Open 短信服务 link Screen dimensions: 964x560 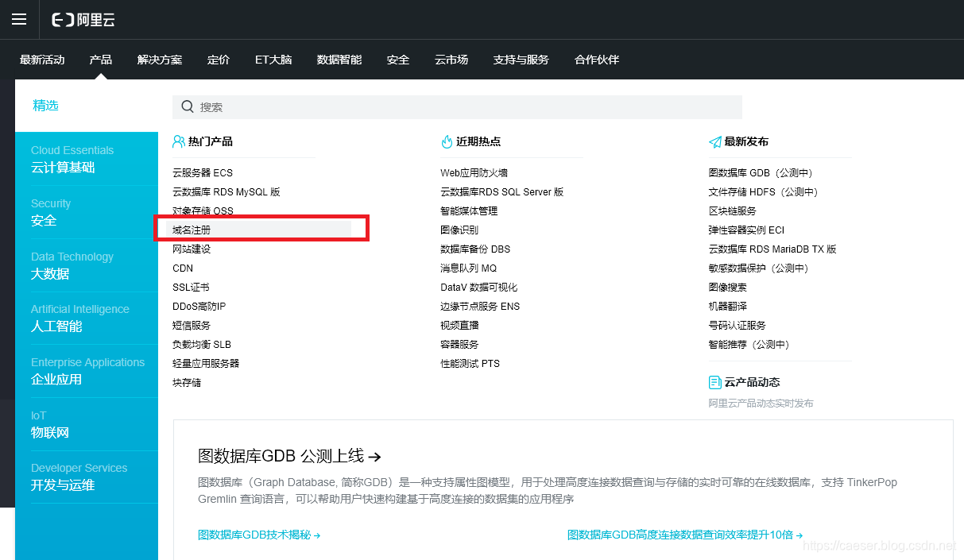(x=192, y=325)
